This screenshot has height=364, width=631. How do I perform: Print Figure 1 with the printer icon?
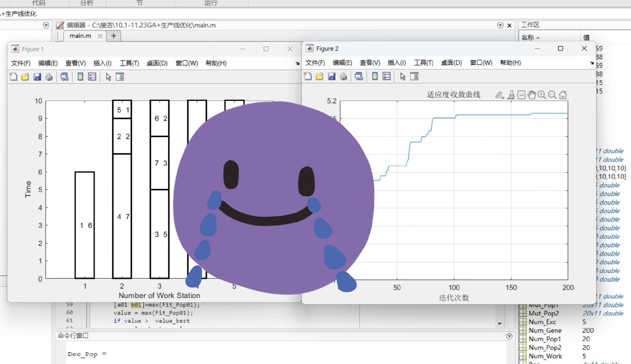pos(49,77)
